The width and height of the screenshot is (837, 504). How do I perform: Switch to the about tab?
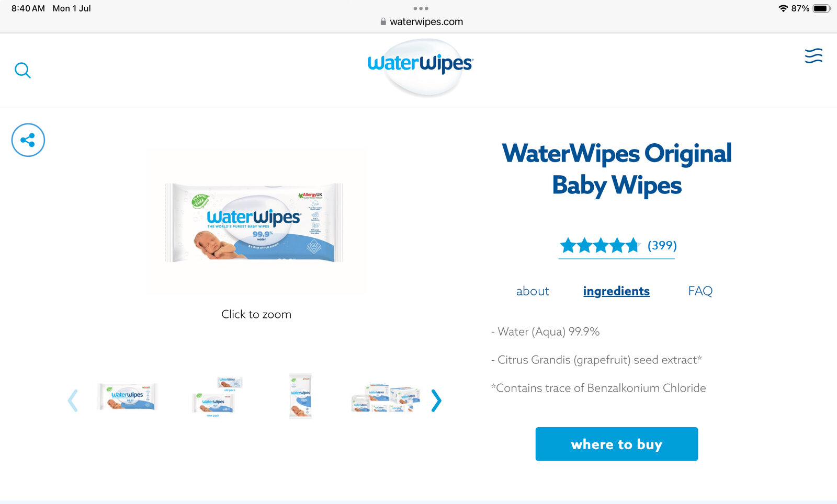pos(533,291)
